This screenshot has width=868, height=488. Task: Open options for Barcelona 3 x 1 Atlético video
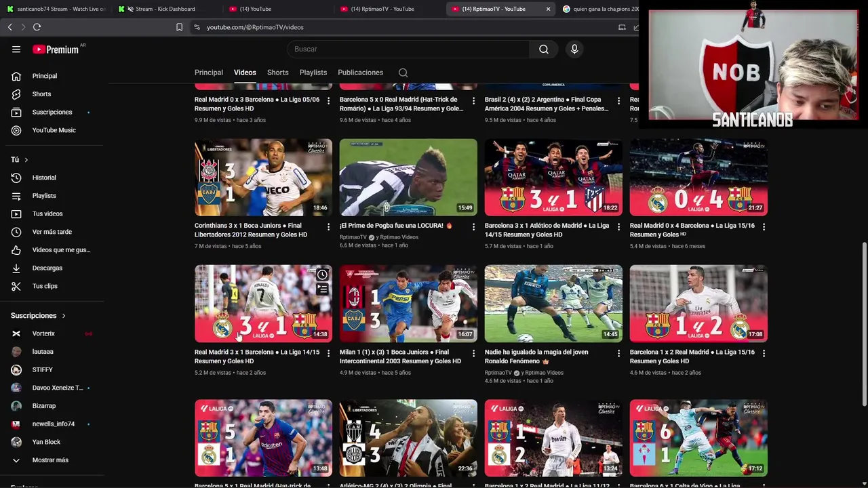click(x=618, y=226)
